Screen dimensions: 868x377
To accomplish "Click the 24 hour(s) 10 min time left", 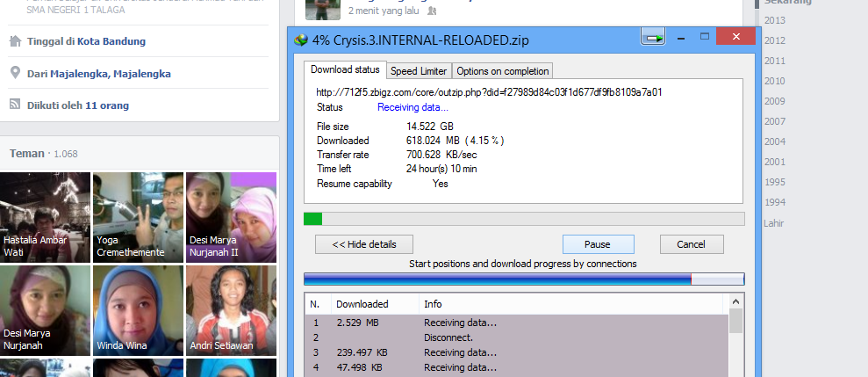I will (441, 169).
